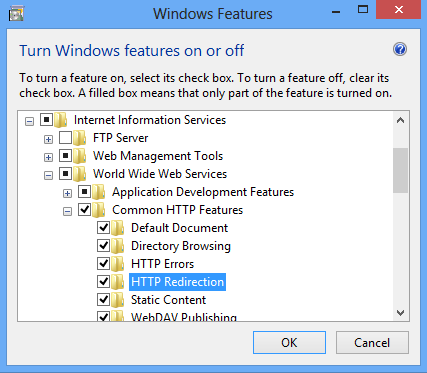Expand the FTP Server tree node

point(48,139)
